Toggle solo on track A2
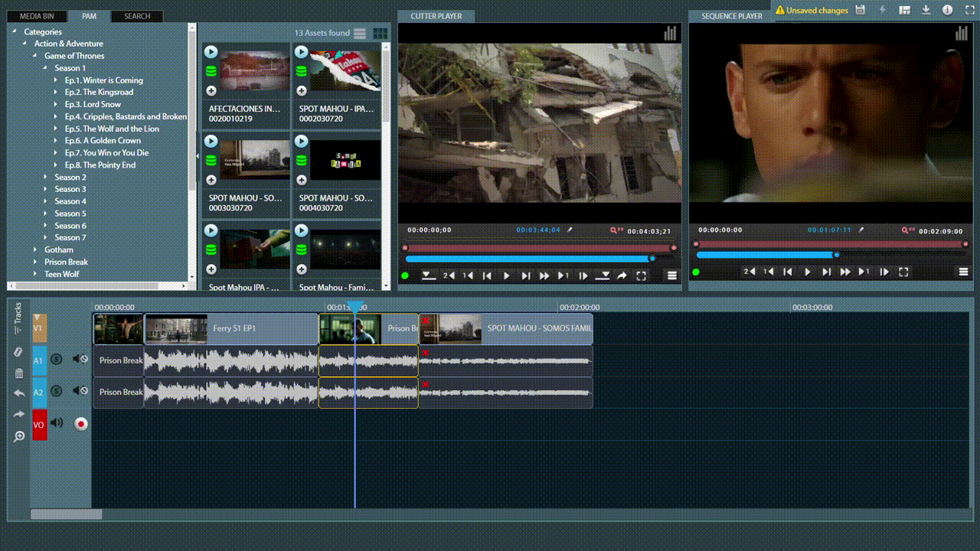The width and height of the screenshot is (980, 551). click(x=56, y=390)
